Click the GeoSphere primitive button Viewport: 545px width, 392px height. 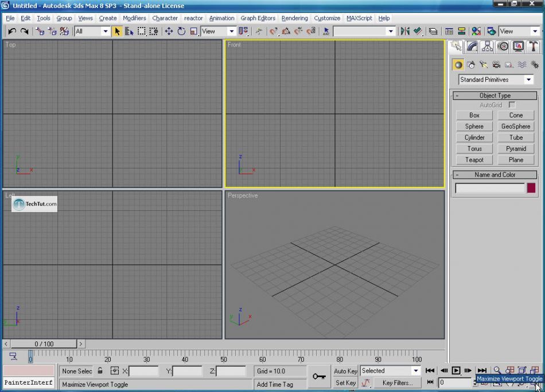(516, 127)
